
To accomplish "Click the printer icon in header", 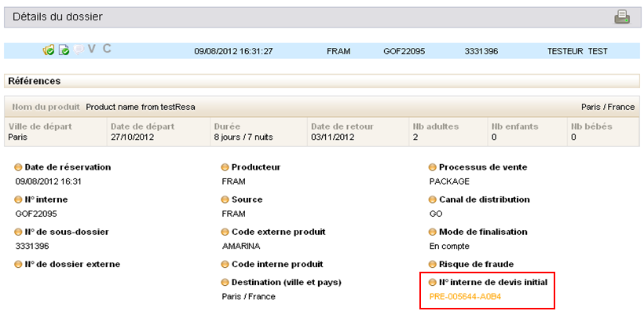I will coord(621,16).
